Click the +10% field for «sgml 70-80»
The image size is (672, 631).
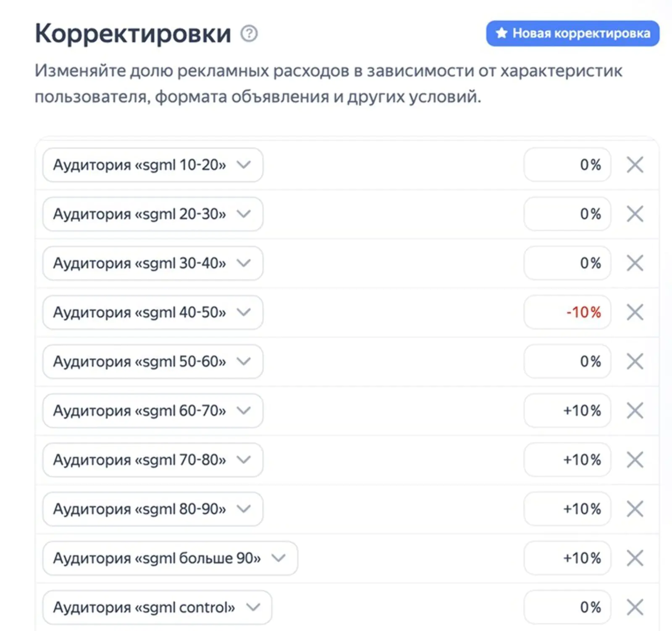click(x=567, y=460)
